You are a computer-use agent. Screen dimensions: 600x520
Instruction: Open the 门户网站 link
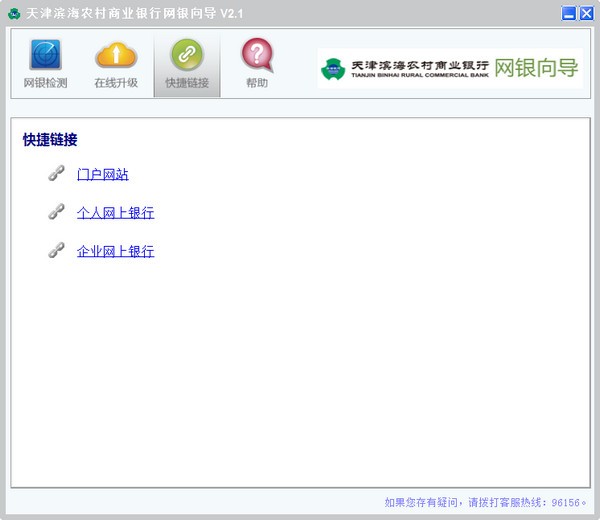103,174
